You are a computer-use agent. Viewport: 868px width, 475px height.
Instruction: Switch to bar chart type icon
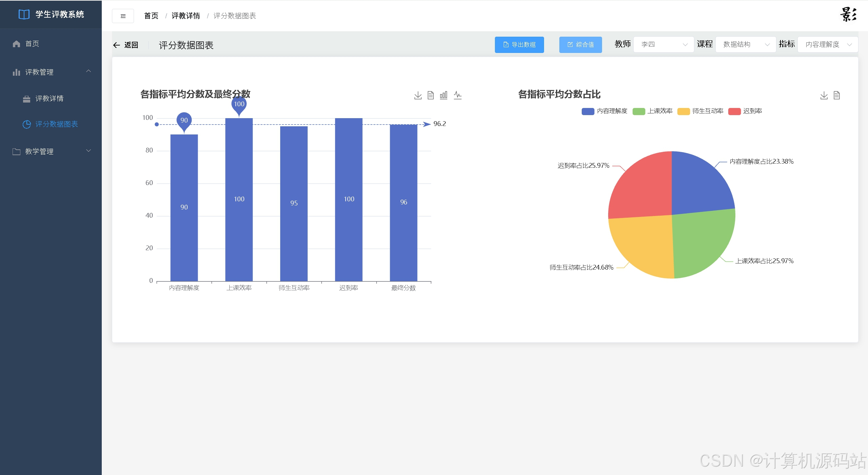(x=444, y=95)
